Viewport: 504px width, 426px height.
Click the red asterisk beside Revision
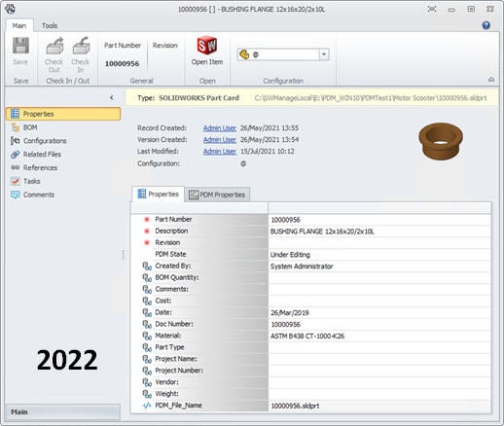tap(147, 243)
